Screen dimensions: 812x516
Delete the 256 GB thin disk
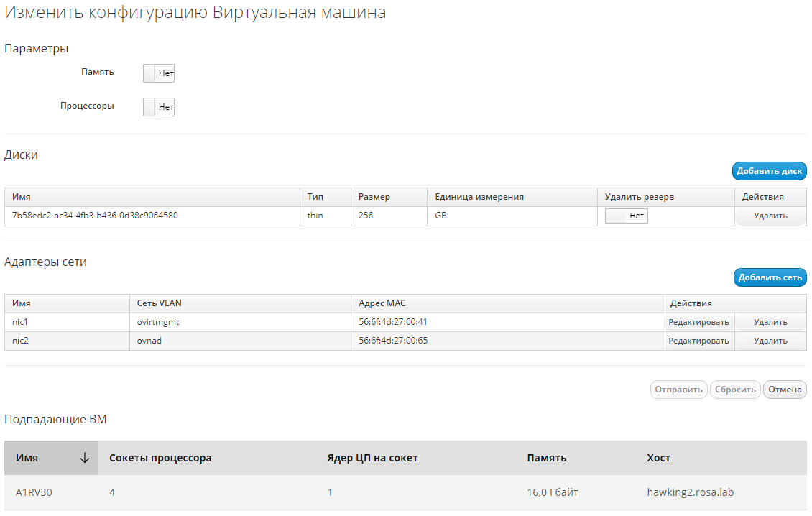point(770,216)
